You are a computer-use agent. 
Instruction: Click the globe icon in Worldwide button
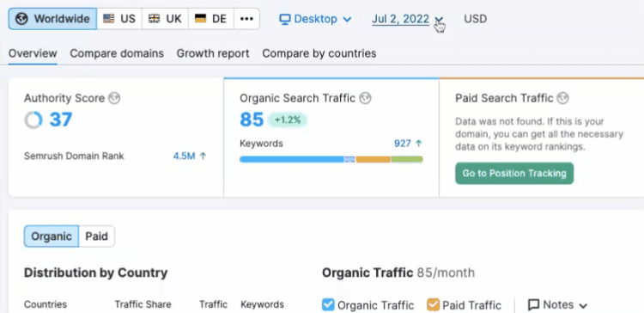pyautogui.click(x=21, y=19)
